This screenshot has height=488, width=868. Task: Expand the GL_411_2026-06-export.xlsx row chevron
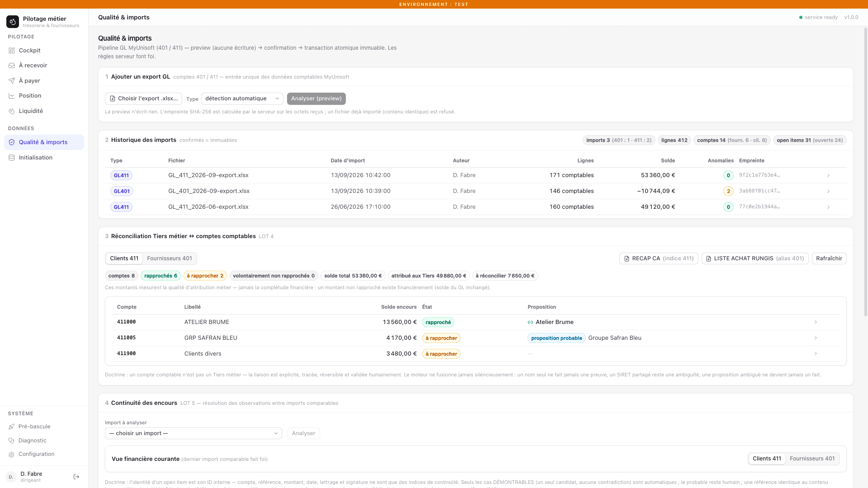[828, 207]
